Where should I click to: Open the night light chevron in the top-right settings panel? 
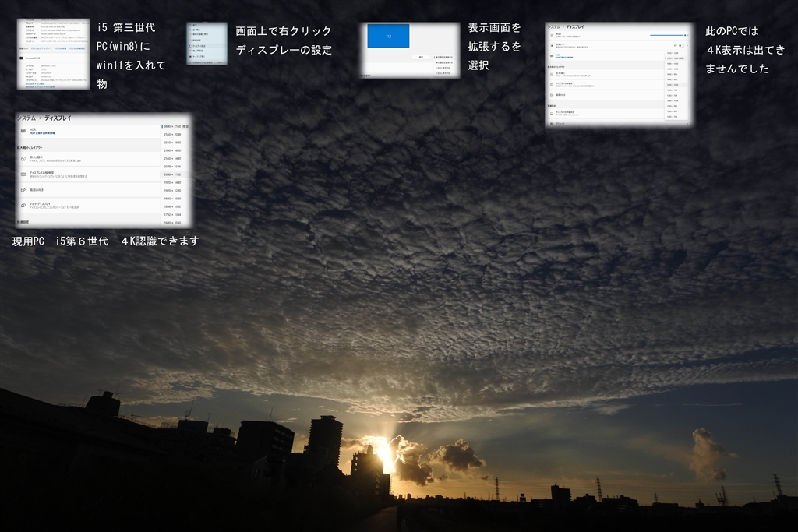click(687, 46)
